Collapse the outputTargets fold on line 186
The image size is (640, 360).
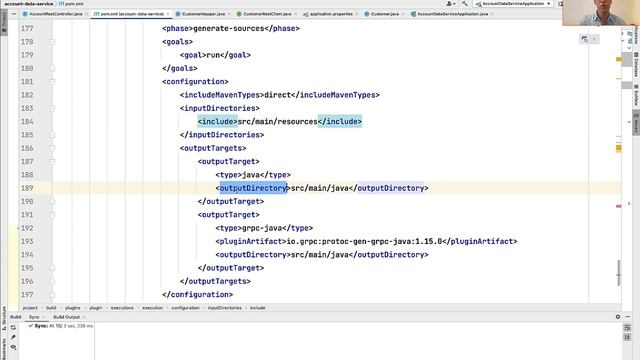[x=52, y=148]
